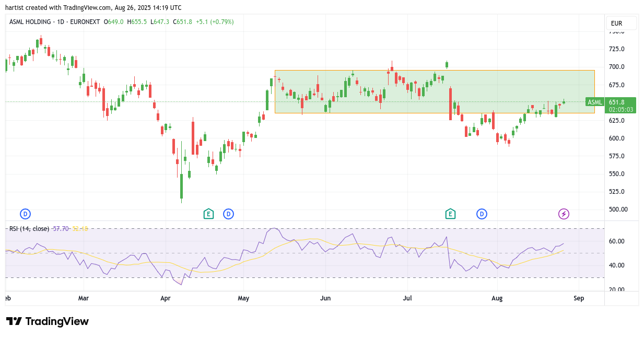The height and width of the screenshot is (337, 644).
Task: Click the 600.0 price axis label
Action: click(616, 138)
